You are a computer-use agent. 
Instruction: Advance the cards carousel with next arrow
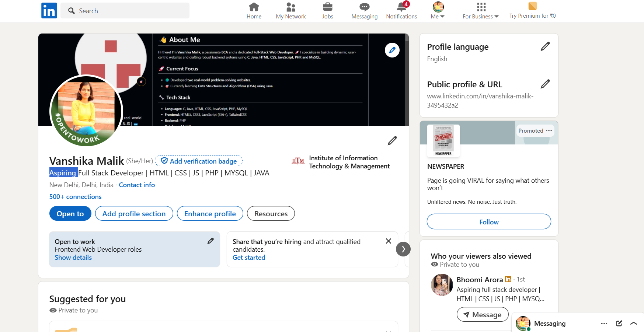coord(403,249)
